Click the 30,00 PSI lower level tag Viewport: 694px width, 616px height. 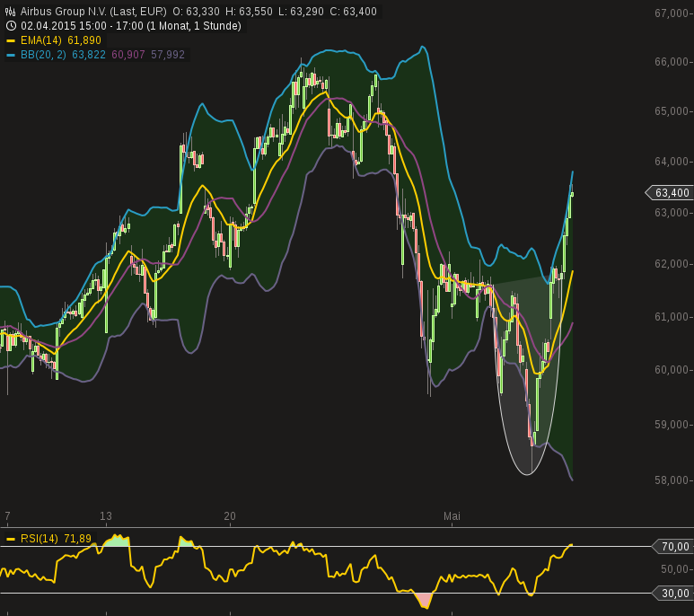point(674,593)
